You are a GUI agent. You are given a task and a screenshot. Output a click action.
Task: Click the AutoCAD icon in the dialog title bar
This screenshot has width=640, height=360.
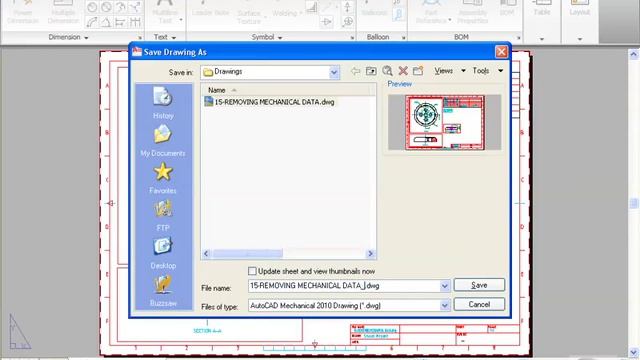[x=137, y=52]
